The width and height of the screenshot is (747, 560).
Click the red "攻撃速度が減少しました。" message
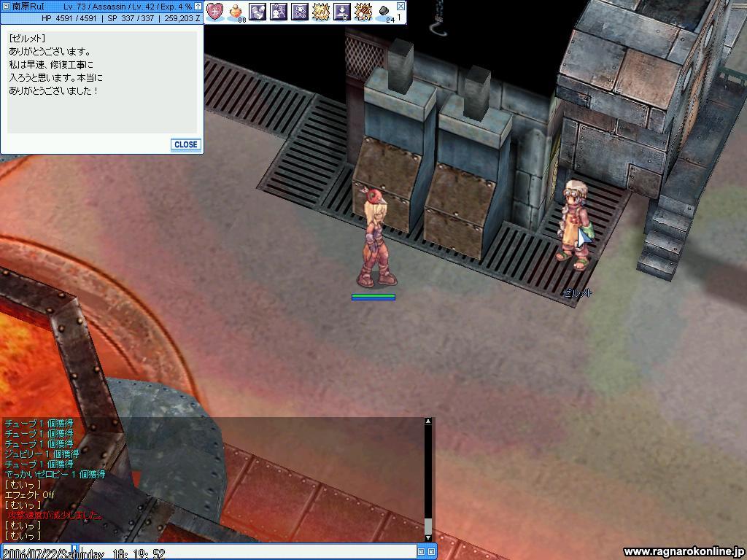55,516
